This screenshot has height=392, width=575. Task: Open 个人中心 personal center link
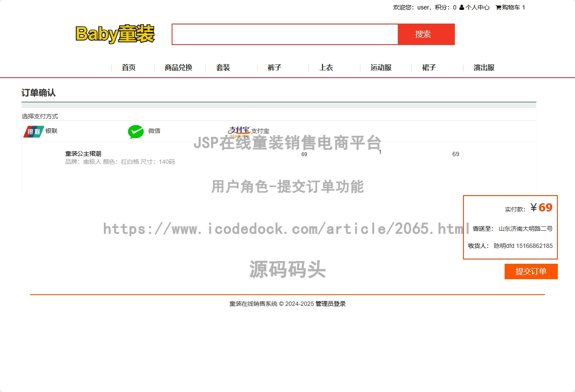pyautogui.click(x=478, y=7)
